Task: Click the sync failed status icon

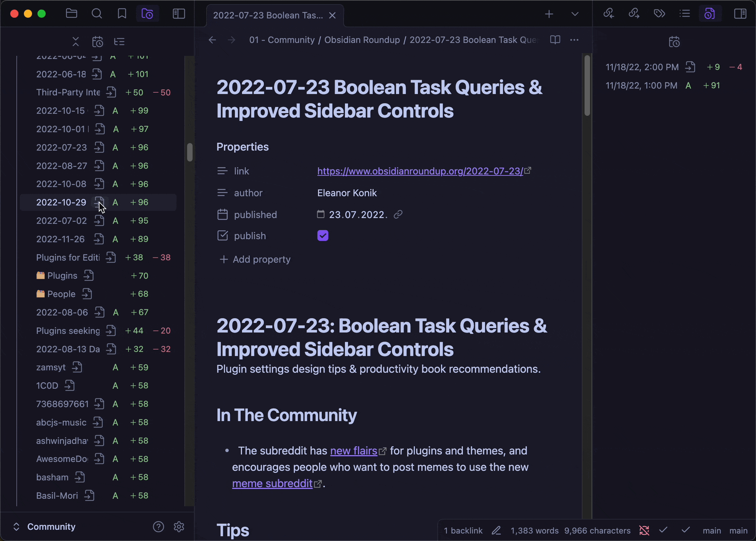Action: (644, 530)
